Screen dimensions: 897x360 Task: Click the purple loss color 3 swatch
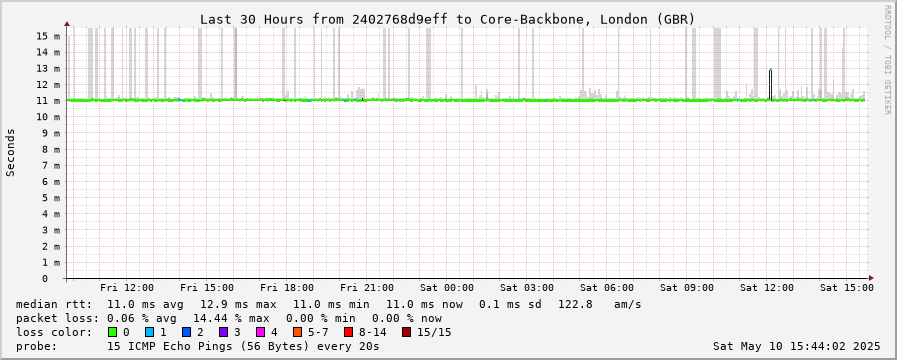pos(223,332)
